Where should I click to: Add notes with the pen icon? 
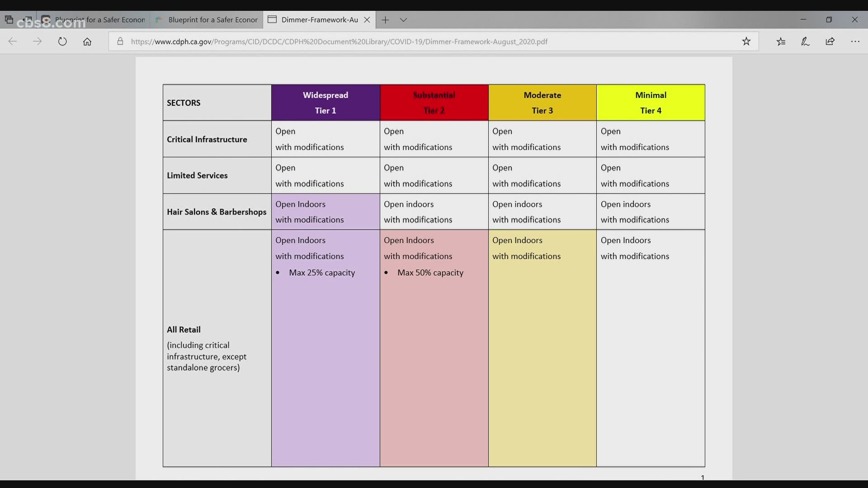click(806, 42)
